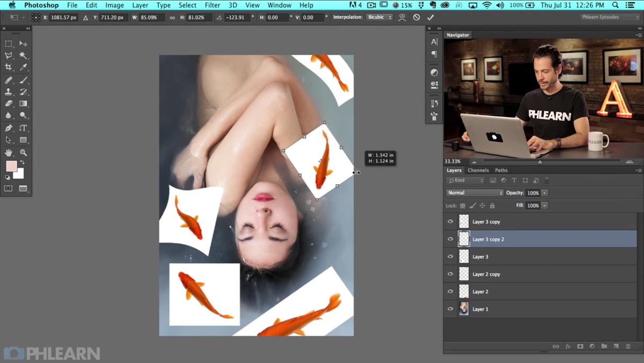Image resolution: width=644 pixels, height=363 pixels.
Task: Switch to the Channels tab
Action: 478,170
